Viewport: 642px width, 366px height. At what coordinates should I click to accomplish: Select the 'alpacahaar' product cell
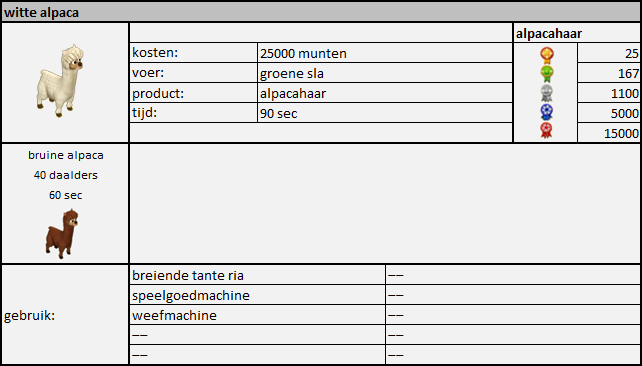coord(385,93)
